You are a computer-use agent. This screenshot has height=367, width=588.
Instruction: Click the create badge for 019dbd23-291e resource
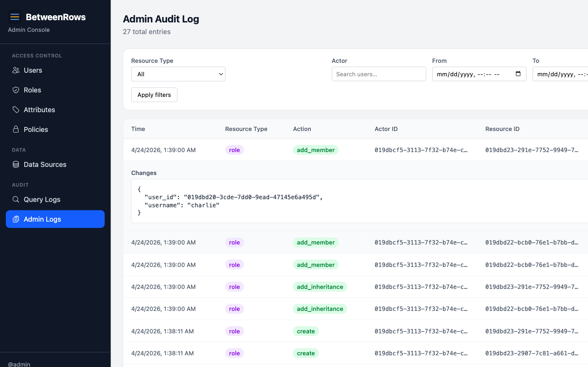point(306,331)
